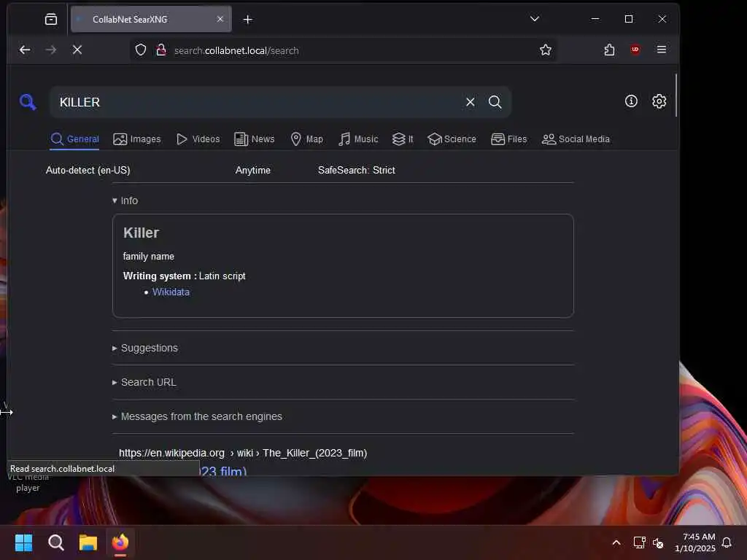Screen dimensions: 747x560
Task: Open the SearXNG about info icon
Action: (631, 101)
